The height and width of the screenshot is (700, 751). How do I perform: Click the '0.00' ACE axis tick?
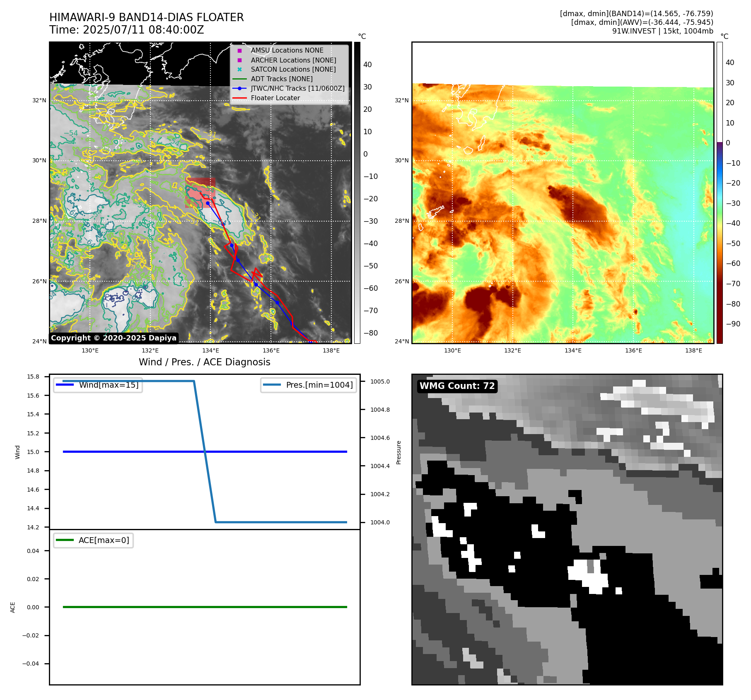coord(33,607)
